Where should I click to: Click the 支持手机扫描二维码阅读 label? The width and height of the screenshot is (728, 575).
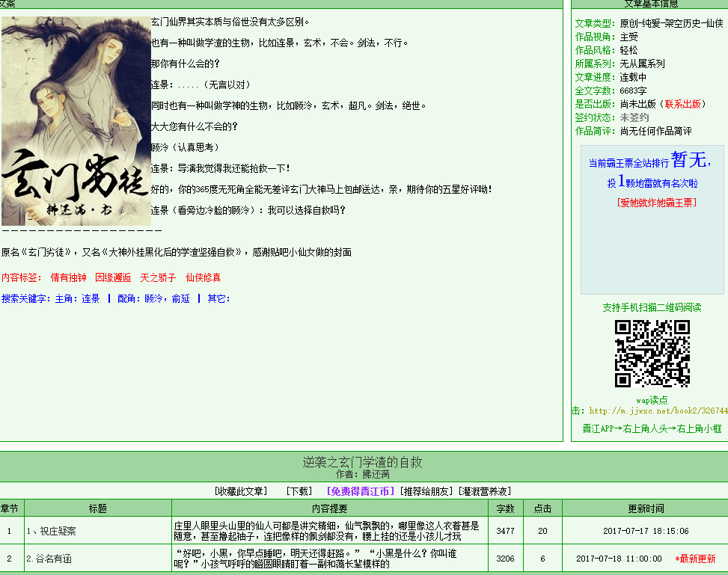tap(652, 307)
